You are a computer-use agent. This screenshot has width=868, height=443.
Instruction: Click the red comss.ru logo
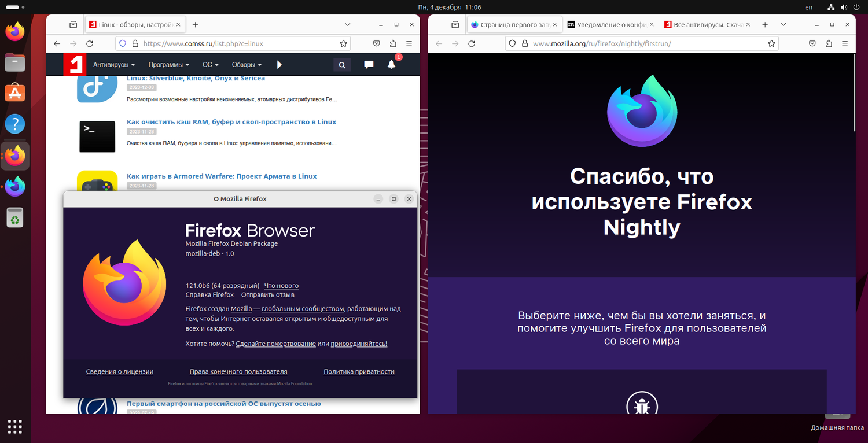pos(75,65)
